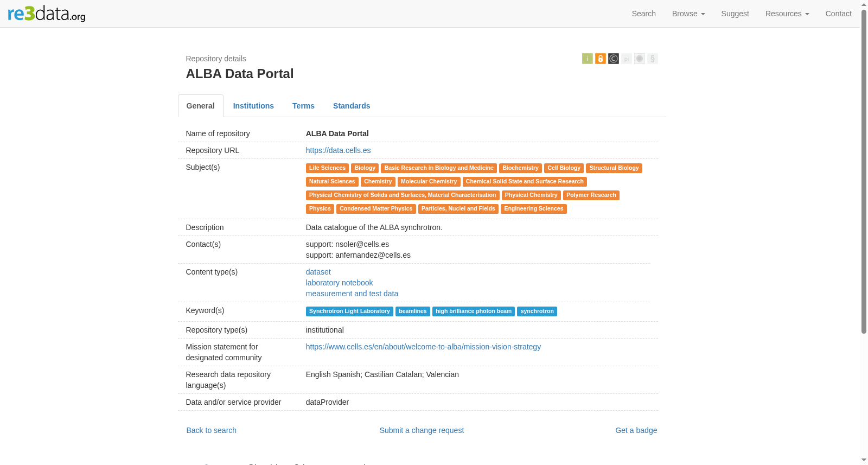868x465 pixels.
Task: Open the dataset content type link
Action: click(x=318, y=272)
